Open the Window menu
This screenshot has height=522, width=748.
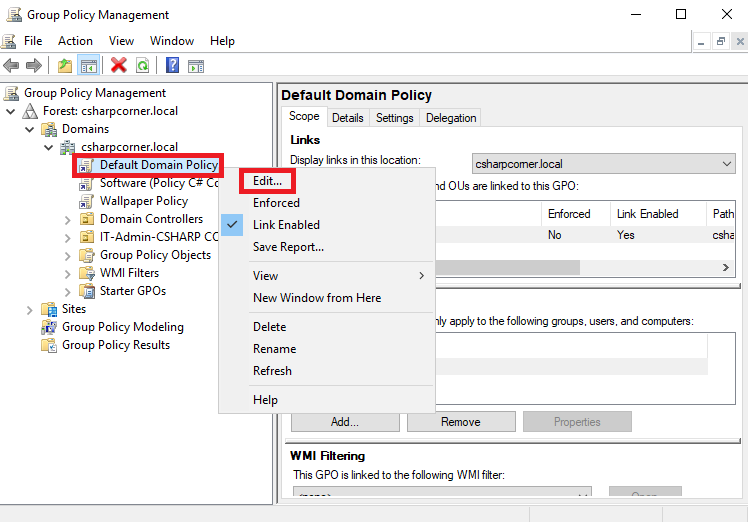point(172,41)
